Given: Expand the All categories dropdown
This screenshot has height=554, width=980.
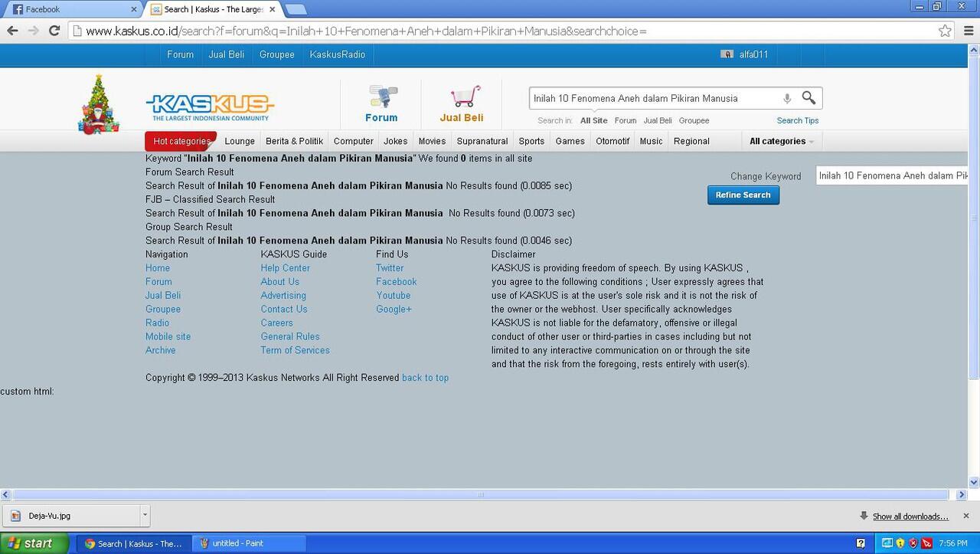Looking at the screenshot, I should [782, 141].
